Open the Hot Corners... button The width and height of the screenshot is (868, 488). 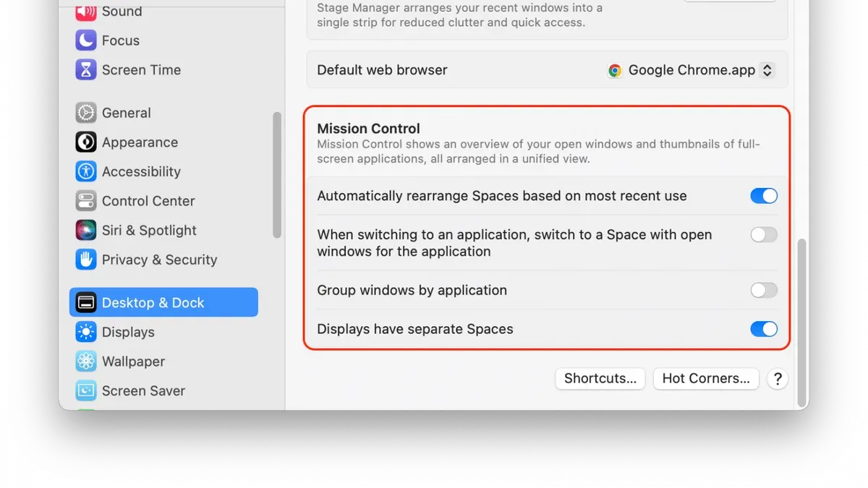point(706,378)
